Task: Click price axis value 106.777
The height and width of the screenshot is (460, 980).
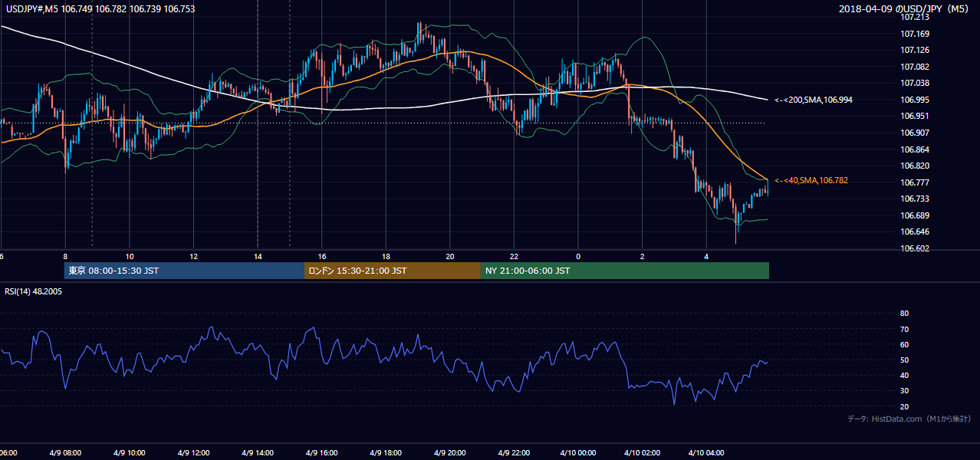Action: pyautogui.click(x=916, y=182)
